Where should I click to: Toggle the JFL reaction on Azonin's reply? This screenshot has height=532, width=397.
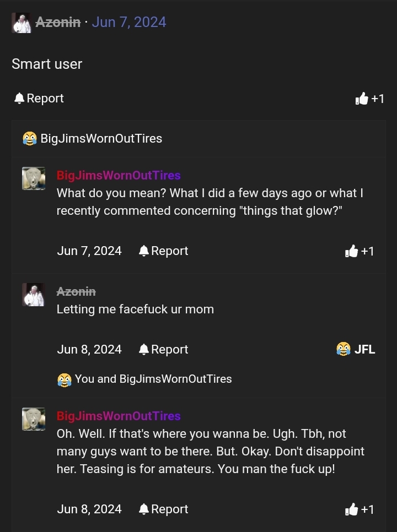click(356, 349)
